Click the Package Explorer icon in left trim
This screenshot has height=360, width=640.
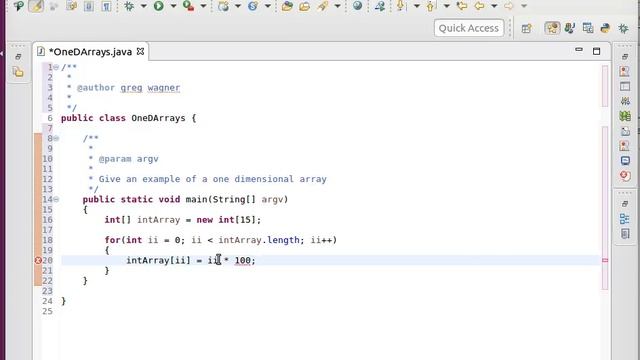coord(18,72)
